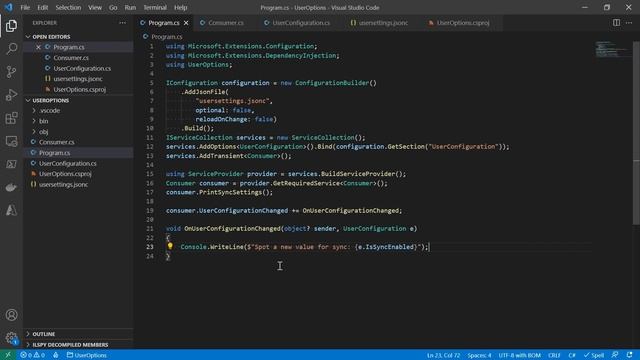Click the Program.cs breadcrumb

(167, 37)
